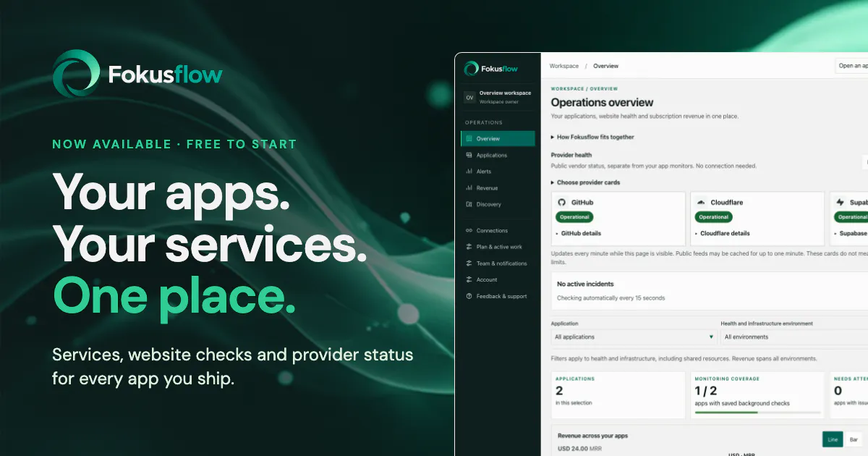Click the GitHub octocat icon
This screenshot has height=456, width=868.
(x=561, y=203)
